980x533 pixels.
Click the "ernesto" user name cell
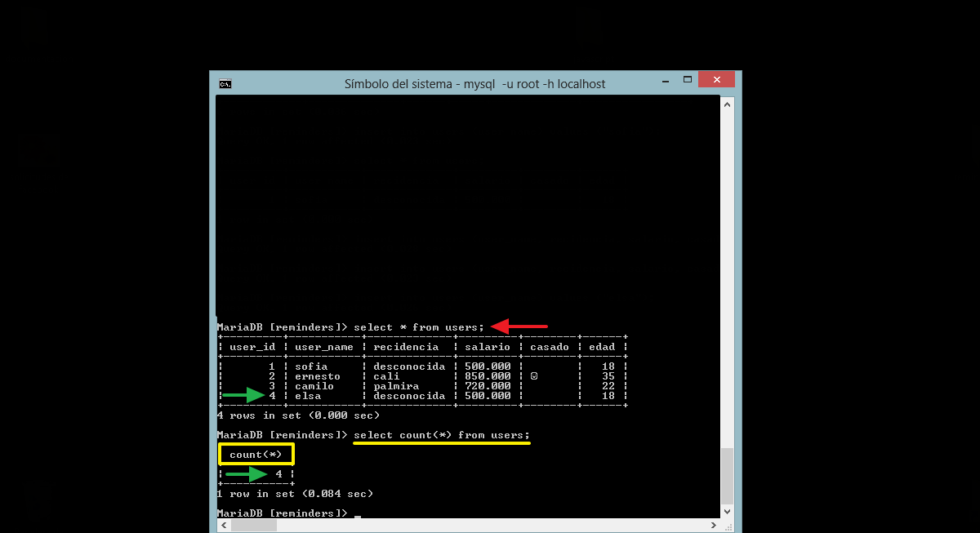[x=318, y=376]
